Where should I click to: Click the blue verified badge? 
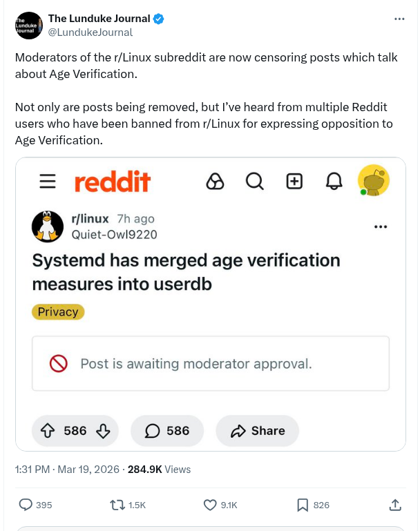pos(159,19)
